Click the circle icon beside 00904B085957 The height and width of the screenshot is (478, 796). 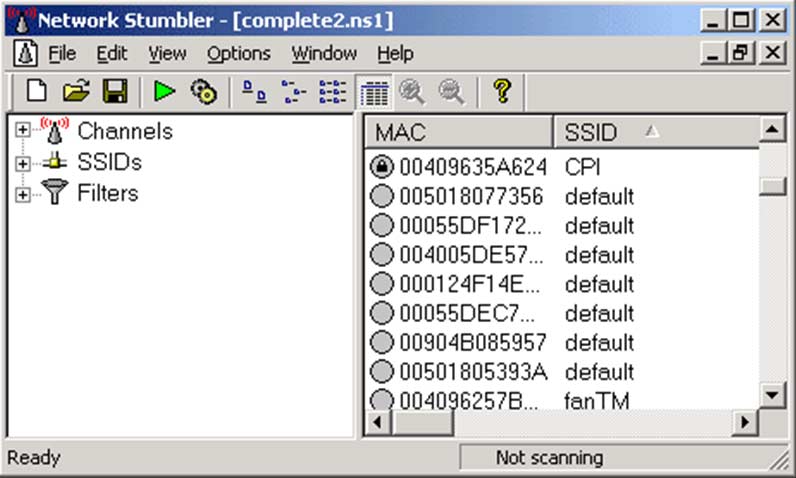[382, 342]
